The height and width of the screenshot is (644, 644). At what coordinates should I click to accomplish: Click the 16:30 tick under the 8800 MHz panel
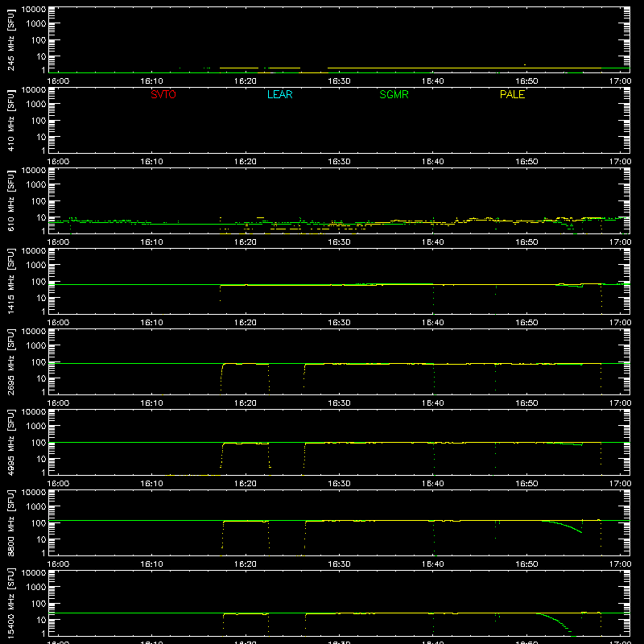coord(339,564)
